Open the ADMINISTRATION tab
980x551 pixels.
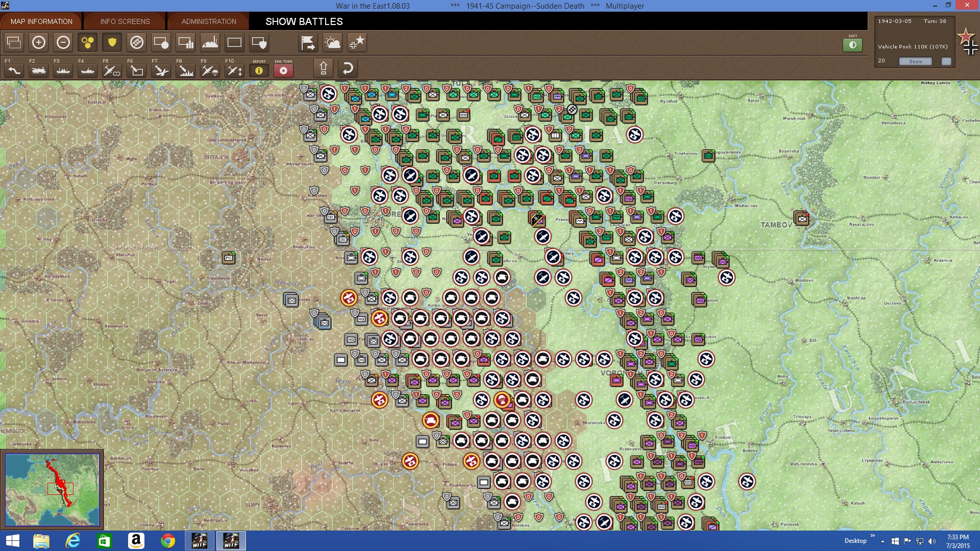tap(209, 21)
